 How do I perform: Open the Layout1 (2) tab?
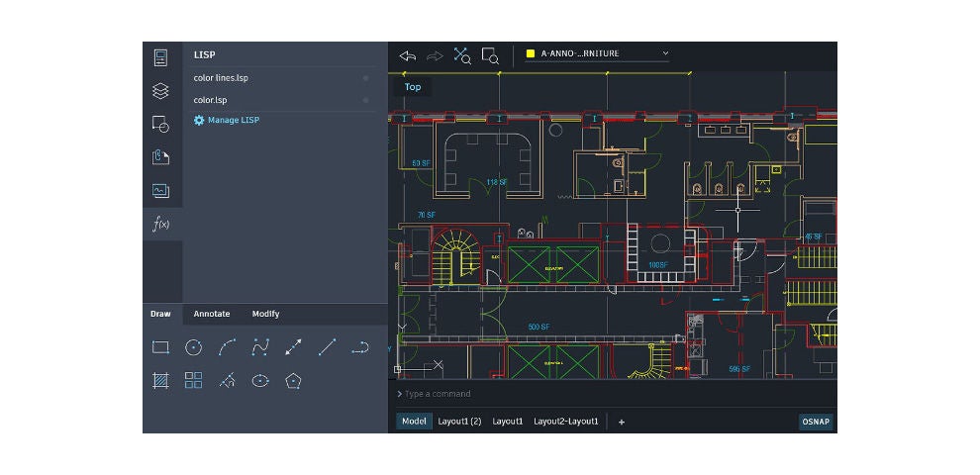click(x=459, y=422)
